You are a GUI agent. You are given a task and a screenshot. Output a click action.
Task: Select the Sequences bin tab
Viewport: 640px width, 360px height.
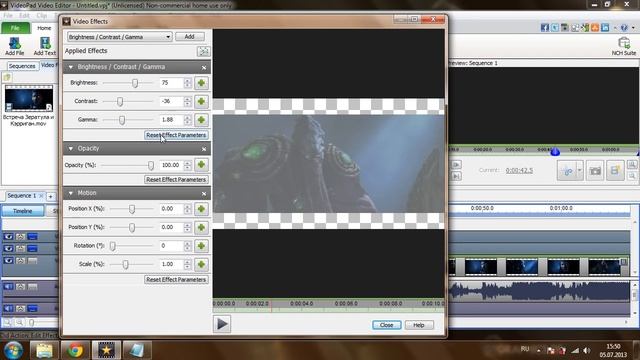(x=22, y=66)
